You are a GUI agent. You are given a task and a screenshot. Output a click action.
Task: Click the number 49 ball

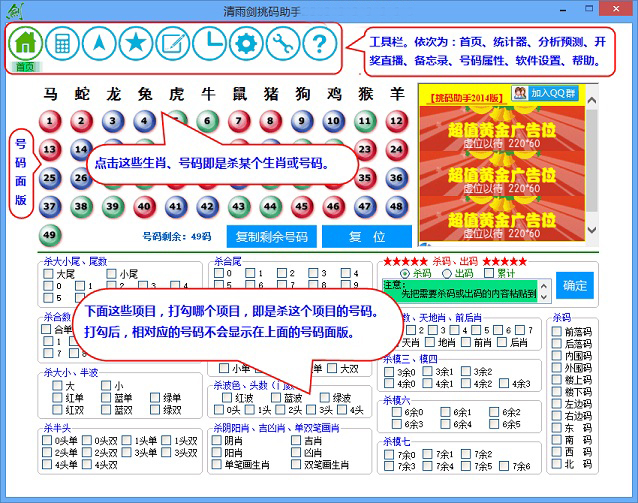[x=50, y=236]
